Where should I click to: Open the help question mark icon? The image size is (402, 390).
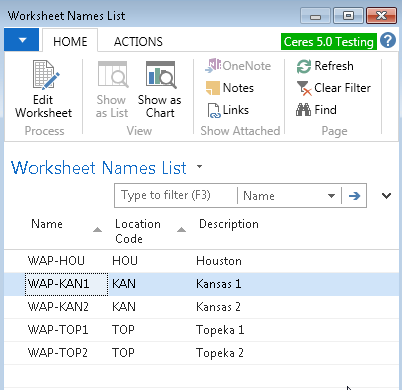coord(388,41)
